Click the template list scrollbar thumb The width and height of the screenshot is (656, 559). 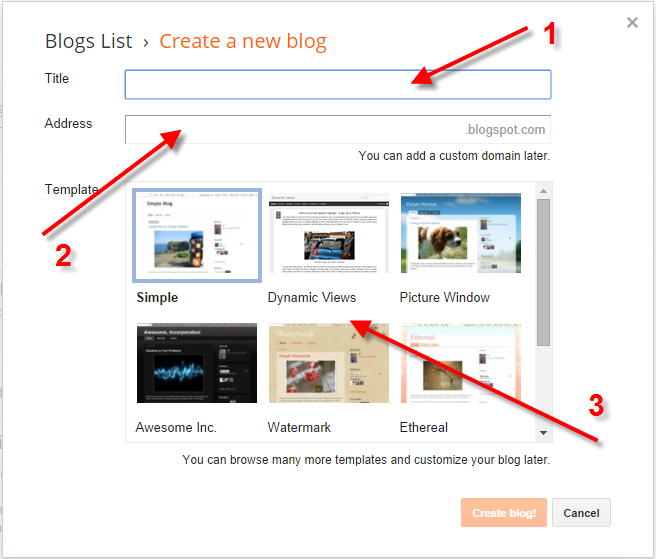[543, 272]
